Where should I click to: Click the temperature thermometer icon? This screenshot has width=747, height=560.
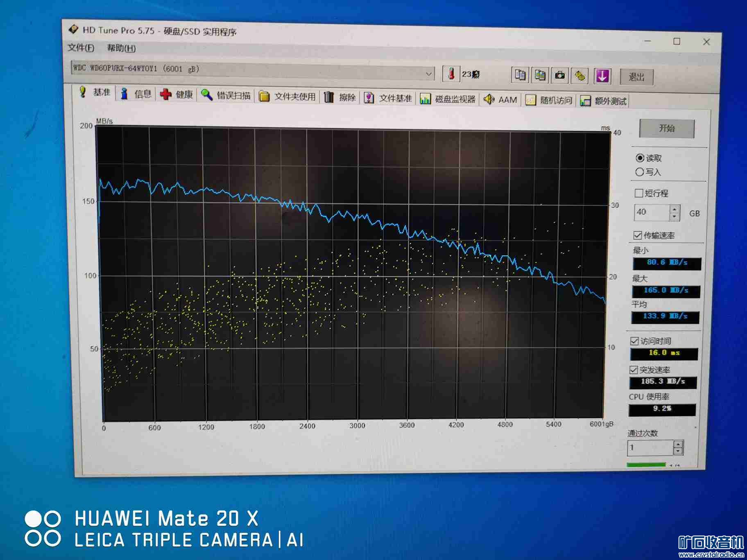[x=451, y=74]
